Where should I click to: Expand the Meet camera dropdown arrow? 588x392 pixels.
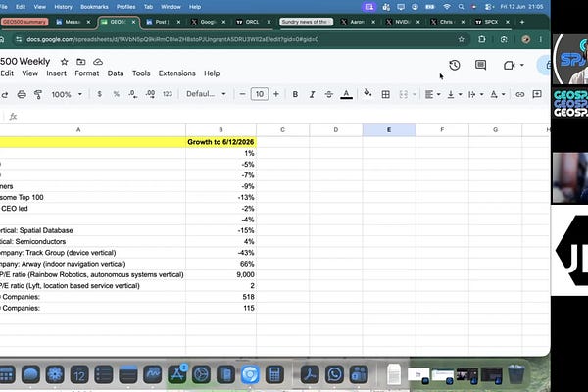[x=521, y=65]
